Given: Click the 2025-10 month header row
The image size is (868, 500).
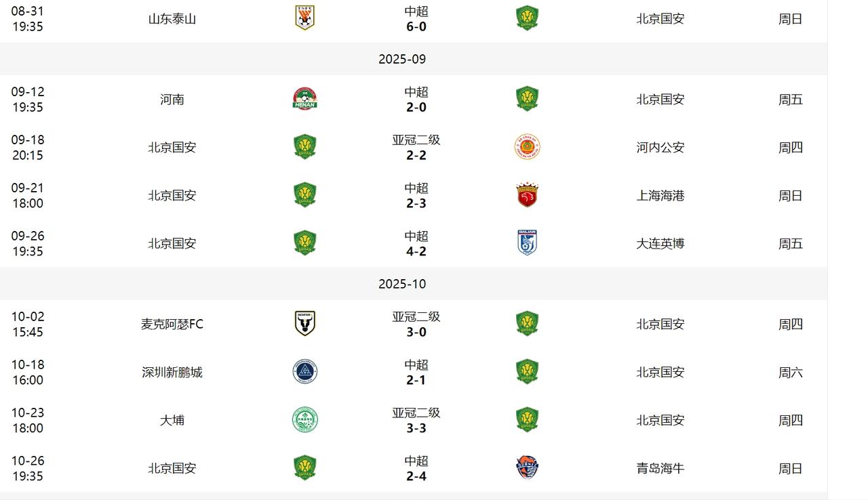Looking at the screenshot, I should pyautogui.click(x=414, y=284).
